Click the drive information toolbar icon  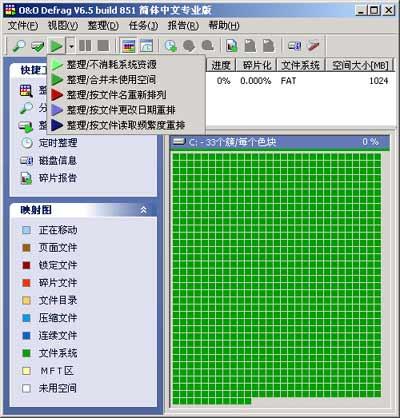click(x=295, y=46)
